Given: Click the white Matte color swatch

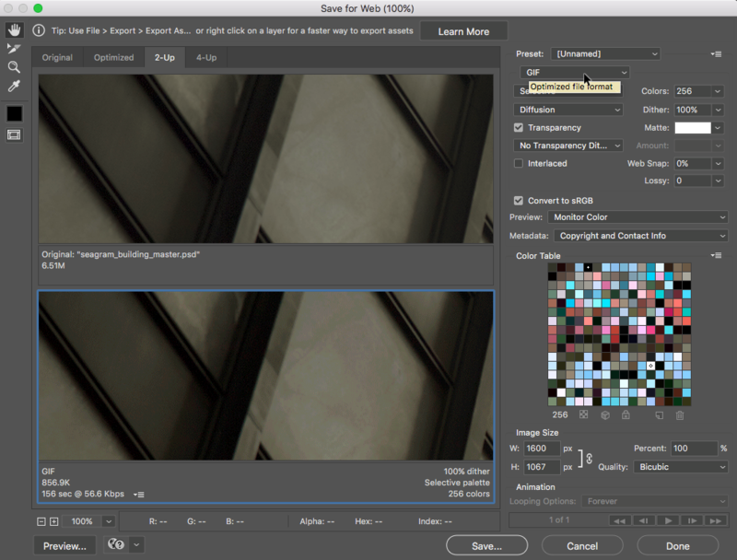Looking at the screenshot, I should coord(692,128).
